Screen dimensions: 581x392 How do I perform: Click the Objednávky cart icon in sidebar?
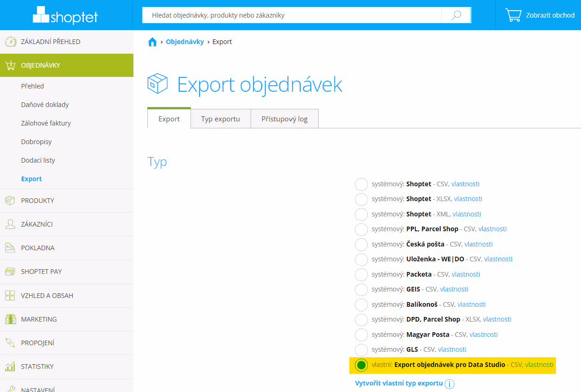click(10, 65)
